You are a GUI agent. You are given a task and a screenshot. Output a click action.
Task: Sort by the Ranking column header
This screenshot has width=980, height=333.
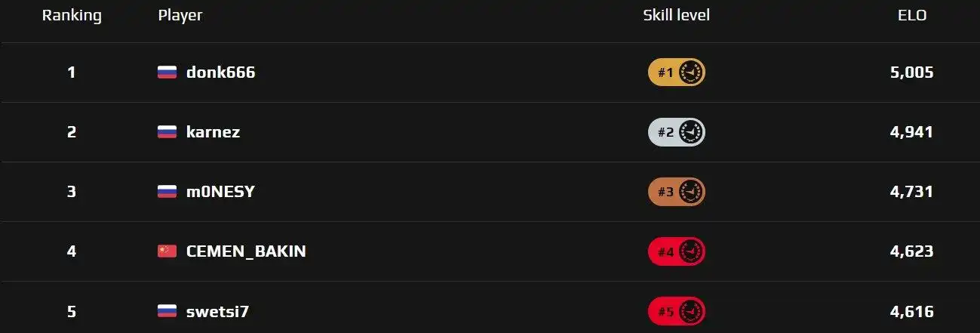(72, 15)
